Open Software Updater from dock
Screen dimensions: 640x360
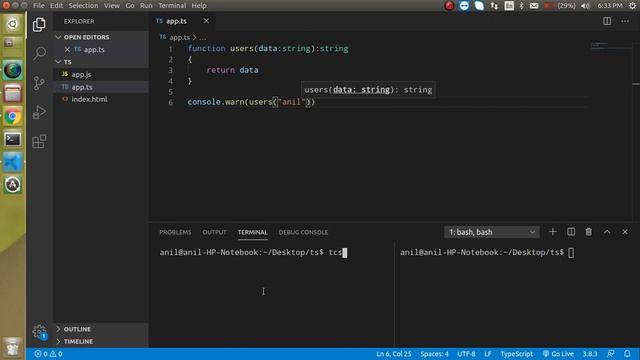pyautogui.click(x=13, y=185)
